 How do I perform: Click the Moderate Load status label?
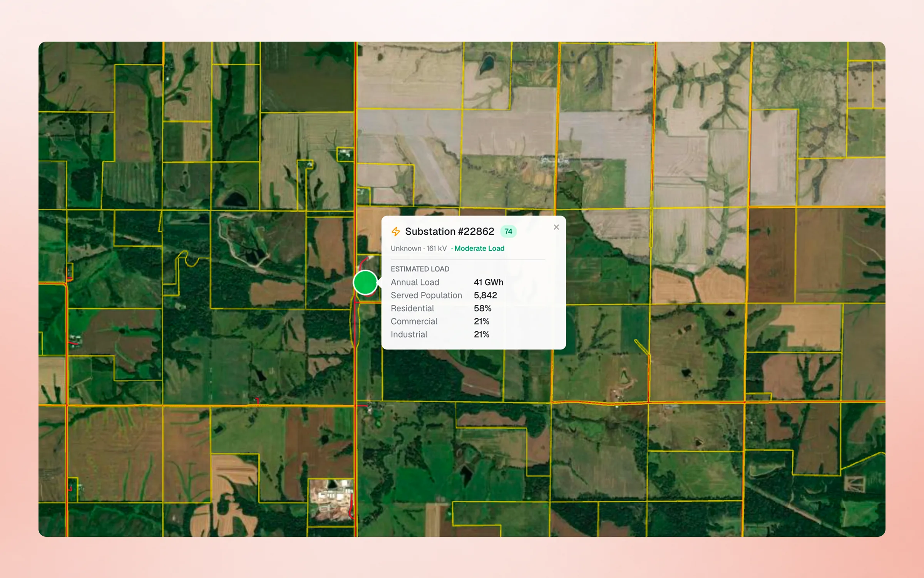point(479,249)
